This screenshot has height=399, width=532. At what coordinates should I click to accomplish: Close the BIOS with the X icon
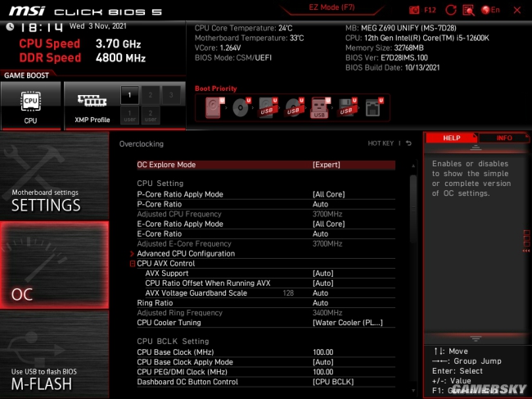click(517, 10)
